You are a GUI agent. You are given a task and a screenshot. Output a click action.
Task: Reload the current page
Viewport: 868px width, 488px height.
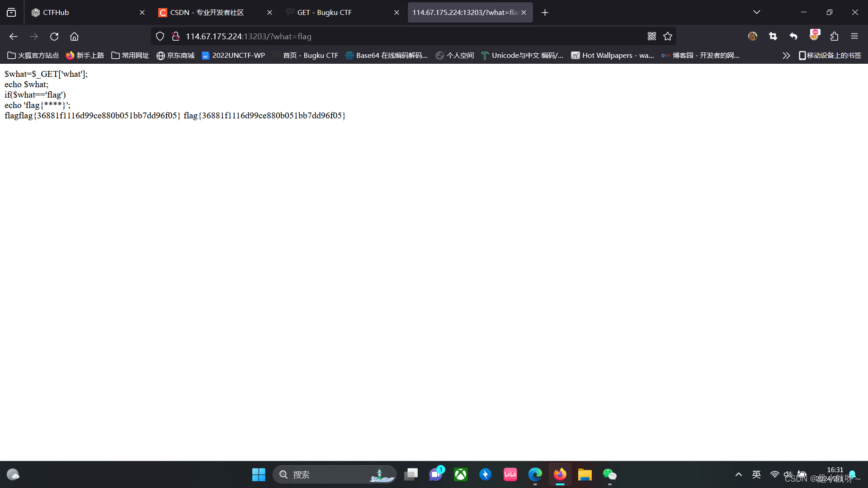[x=54, y=37]
